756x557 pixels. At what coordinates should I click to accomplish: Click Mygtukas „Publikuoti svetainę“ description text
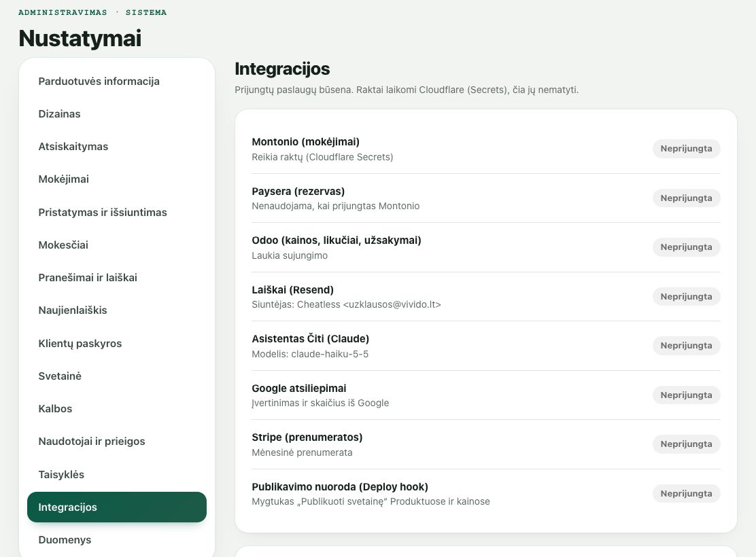tap(371, 501)
